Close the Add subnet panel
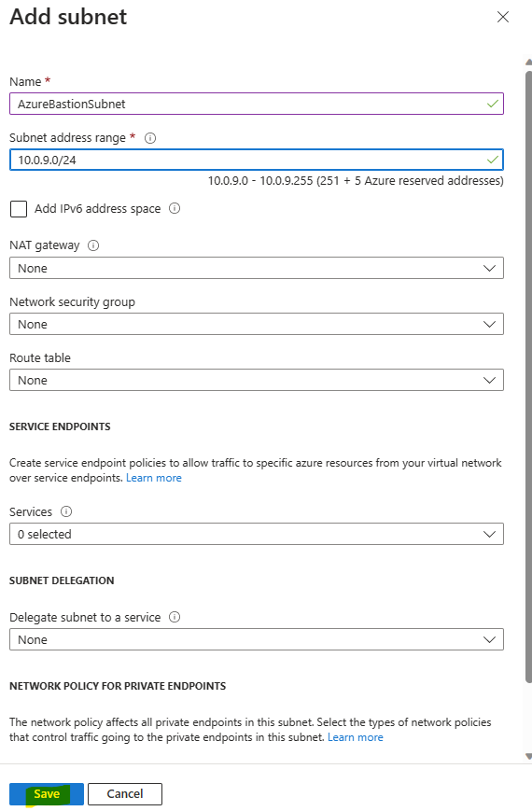The width and height of the screenshot is (532, 811). (x=502, y=17)
